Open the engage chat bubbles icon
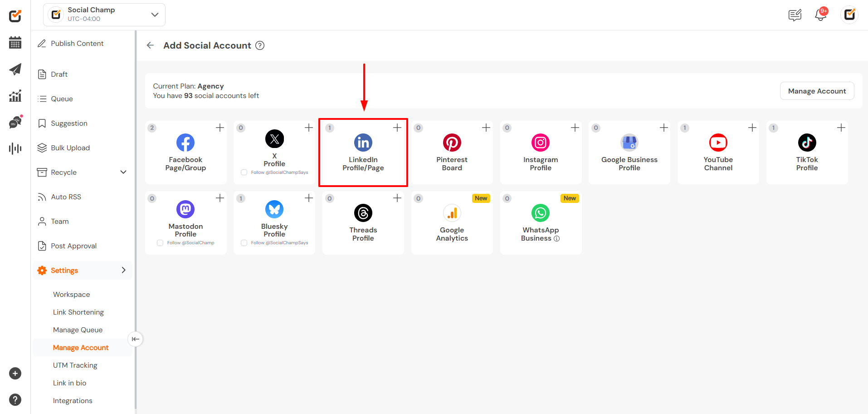The height and width of the screenshot is (414, 868). click(x=15, y=122)
